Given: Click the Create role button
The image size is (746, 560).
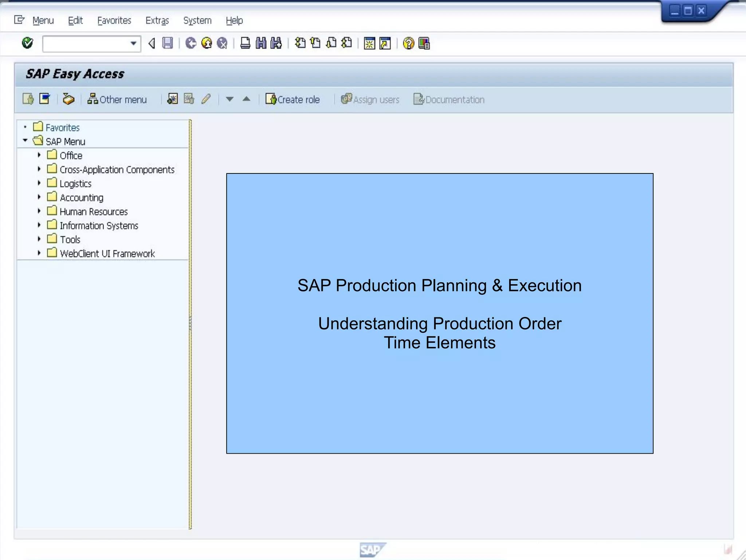Looking at the screenshot, I should [292, 99].
